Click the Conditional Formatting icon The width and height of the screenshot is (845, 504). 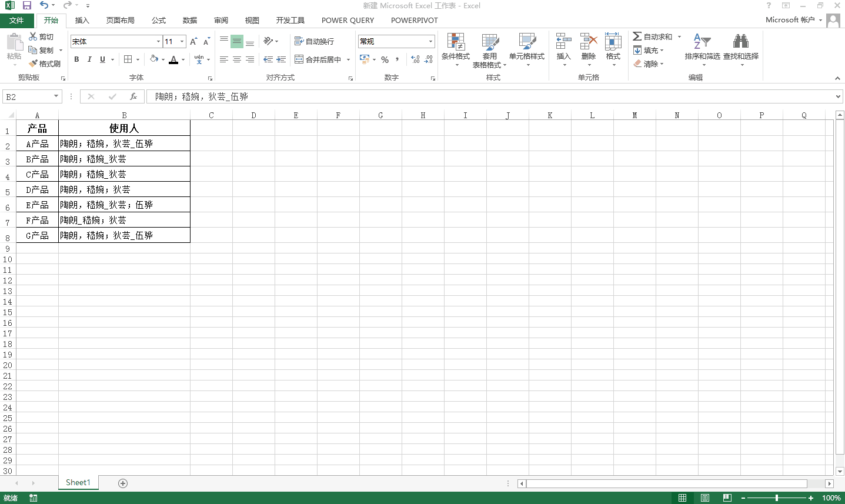pyautogui.click(x=456, y=42)
